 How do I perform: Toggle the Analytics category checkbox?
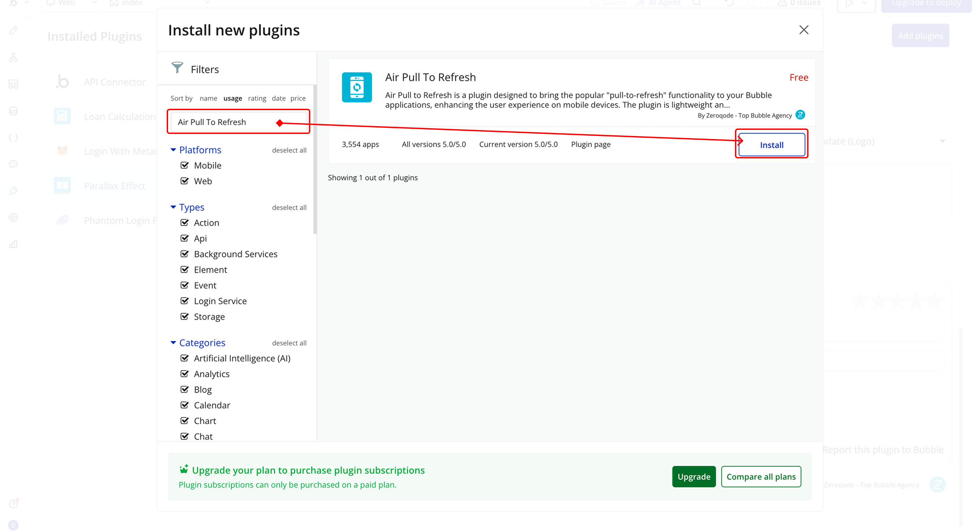coord(184,374)
